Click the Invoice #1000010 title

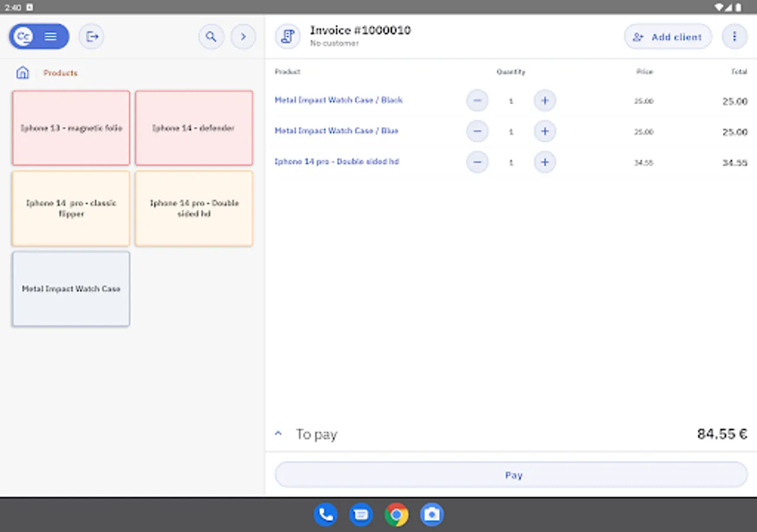[360, 30]
